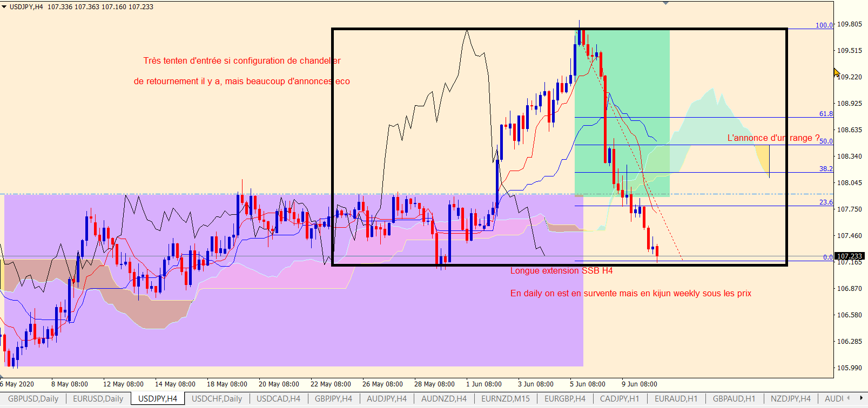Click the chart shift triangle at top
The height and width of the screenshot is (408, 868).
pyautogui.click(x=665, y=3)
